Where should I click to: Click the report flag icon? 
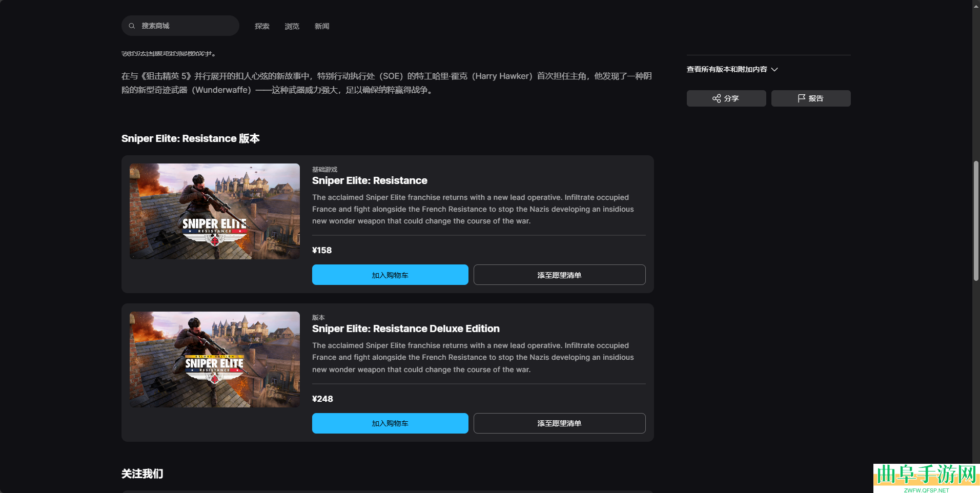(801, 98)
